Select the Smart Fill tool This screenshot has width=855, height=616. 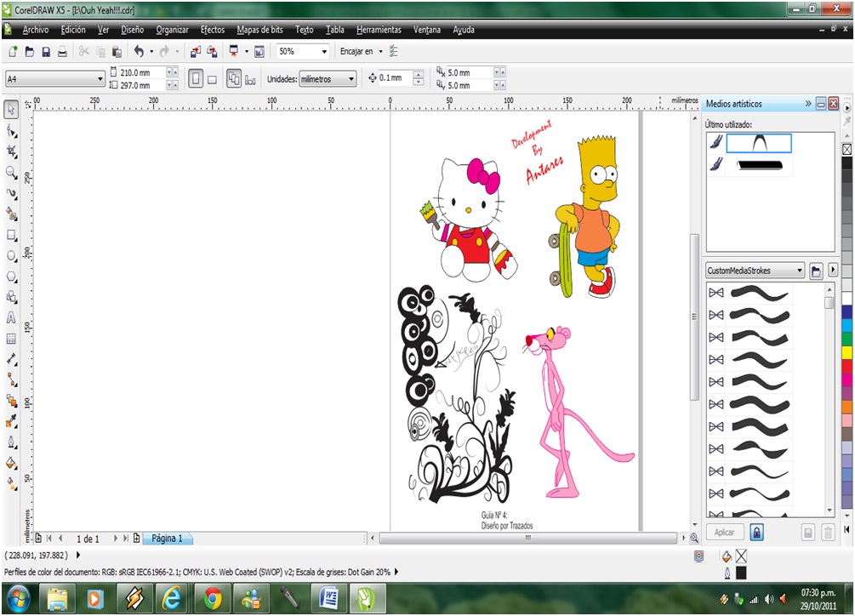(11, 214)
